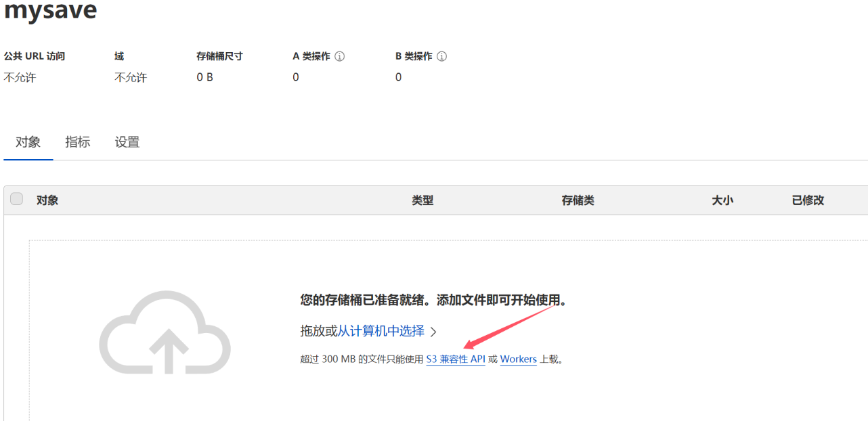
Task: Click the 0 B value under 存储桶尺寸
Action: (204, 78)
